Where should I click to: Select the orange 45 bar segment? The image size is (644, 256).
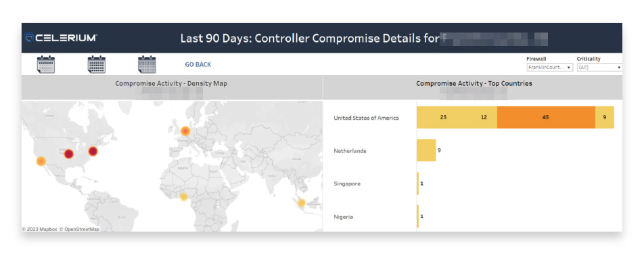coord(546,118)
